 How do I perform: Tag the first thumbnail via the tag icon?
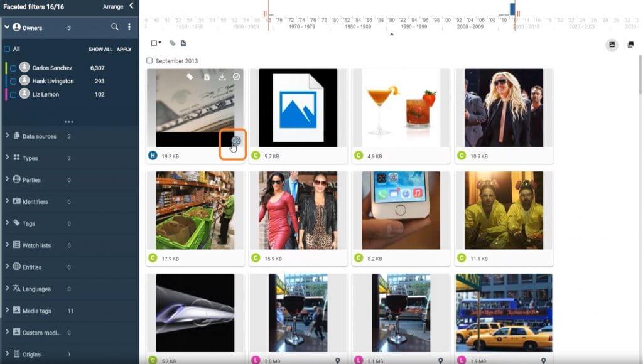coord(190,77)
